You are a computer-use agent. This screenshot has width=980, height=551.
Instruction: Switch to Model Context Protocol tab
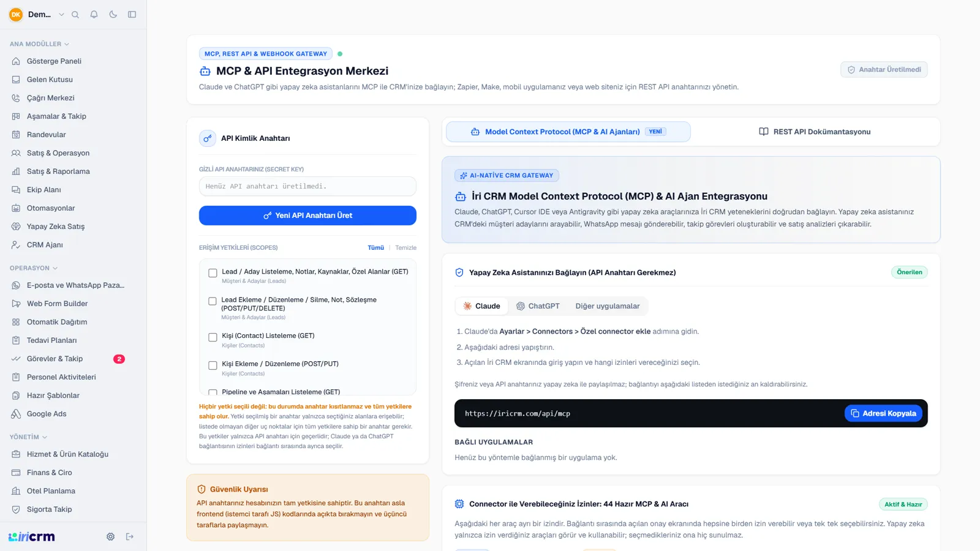click(x=568, y=132)
